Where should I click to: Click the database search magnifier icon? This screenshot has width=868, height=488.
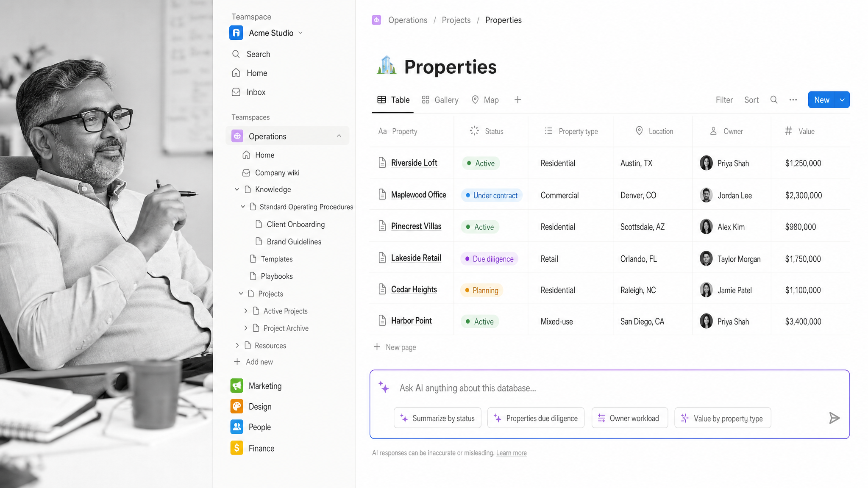[774, 100]
